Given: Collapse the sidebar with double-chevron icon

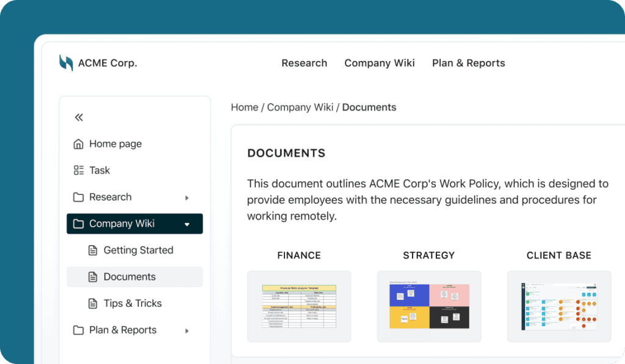Looking at the screenshot, I should [79, 117].
